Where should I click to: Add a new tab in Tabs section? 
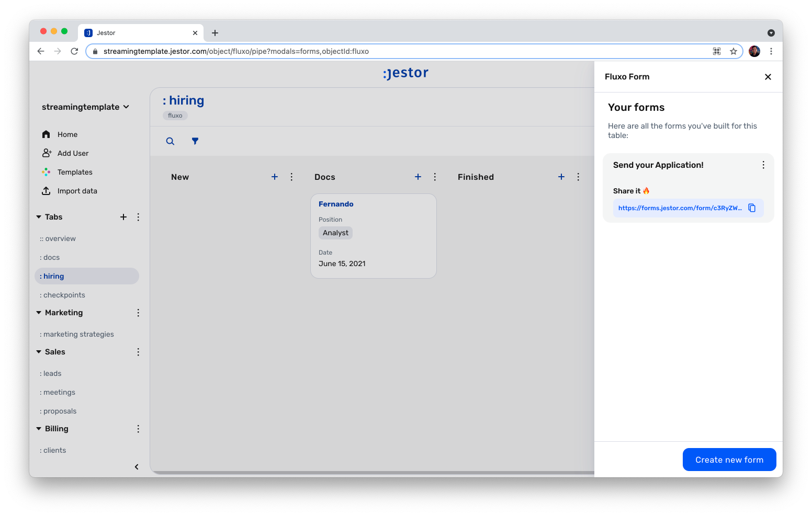[123, 217]
